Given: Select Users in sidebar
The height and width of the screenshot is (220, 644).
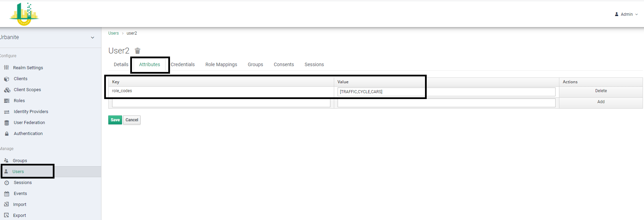Looking at the screenshot, I should pos(18,172).
